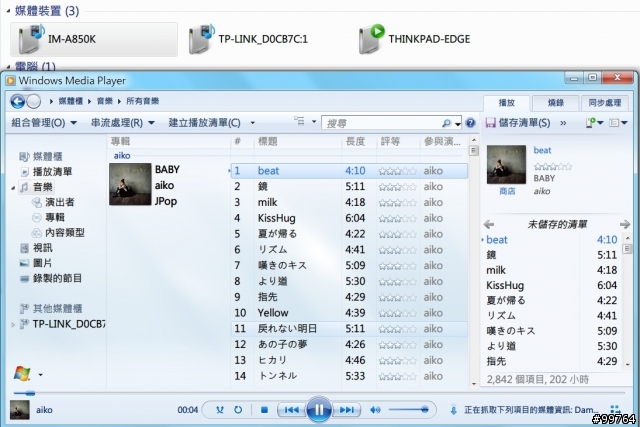The height and width of the screenshot is (427, 640).
Task: Click the 搜尋 search field
Action: pos(383,123)
